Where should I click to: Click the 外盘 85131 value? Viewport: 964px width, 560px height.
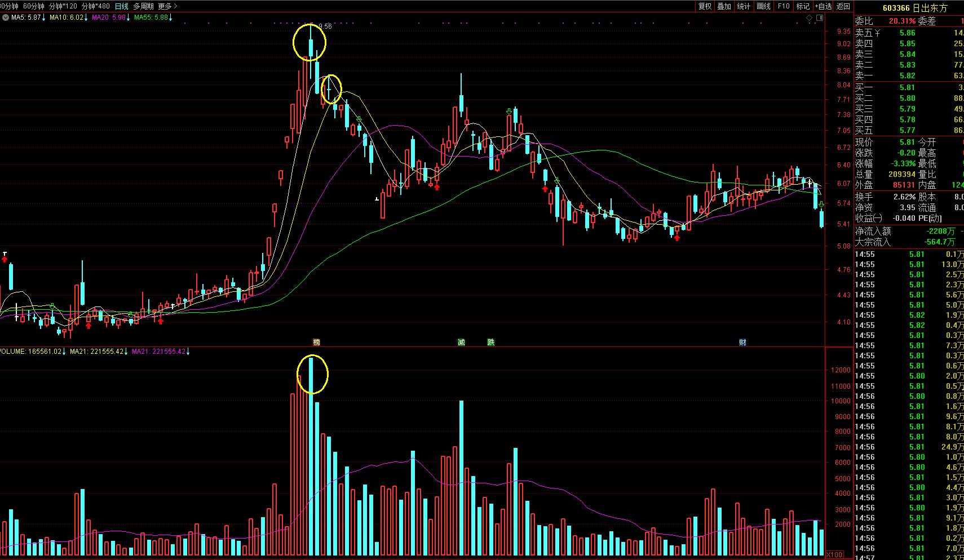point(903,185)
